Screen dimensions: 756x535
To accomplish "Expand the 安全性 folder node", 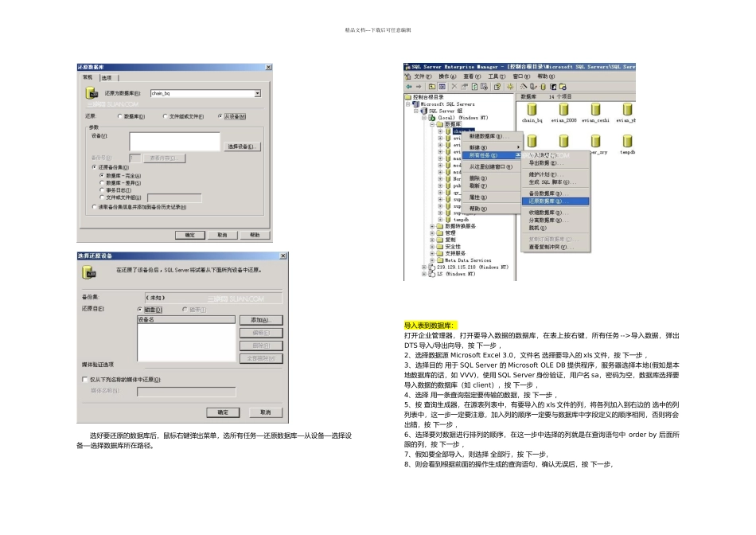I will 432,246.
